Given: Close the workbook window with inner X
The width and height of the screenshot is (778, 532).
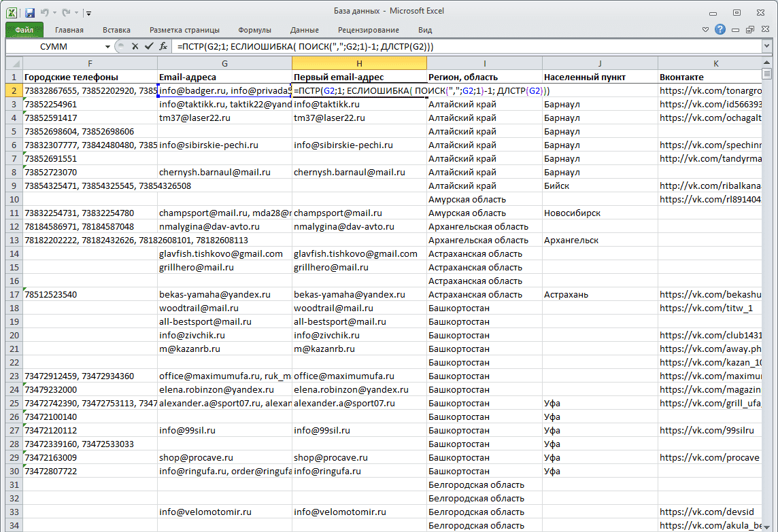Looking at the screenshot, I should 766,30.
